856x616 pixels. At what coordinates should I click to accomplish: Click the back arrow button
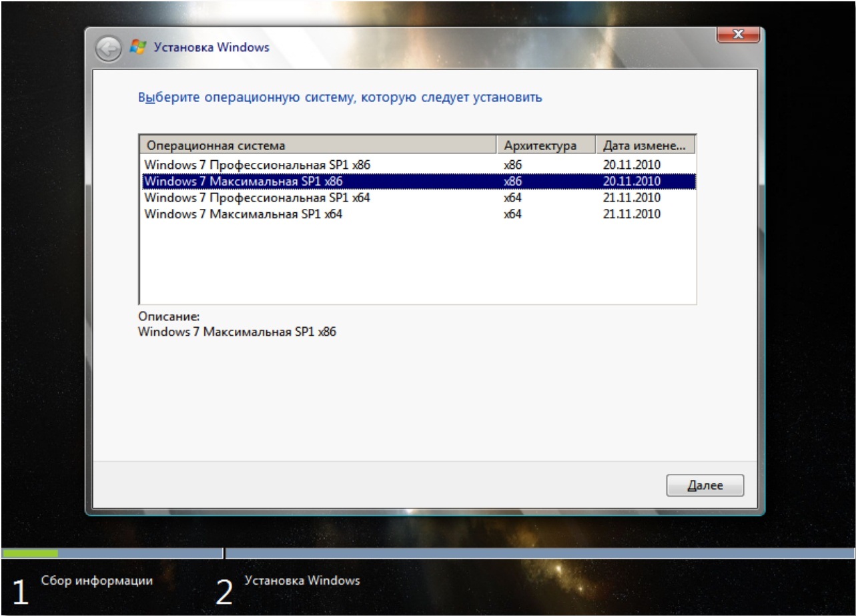(108, 49)
